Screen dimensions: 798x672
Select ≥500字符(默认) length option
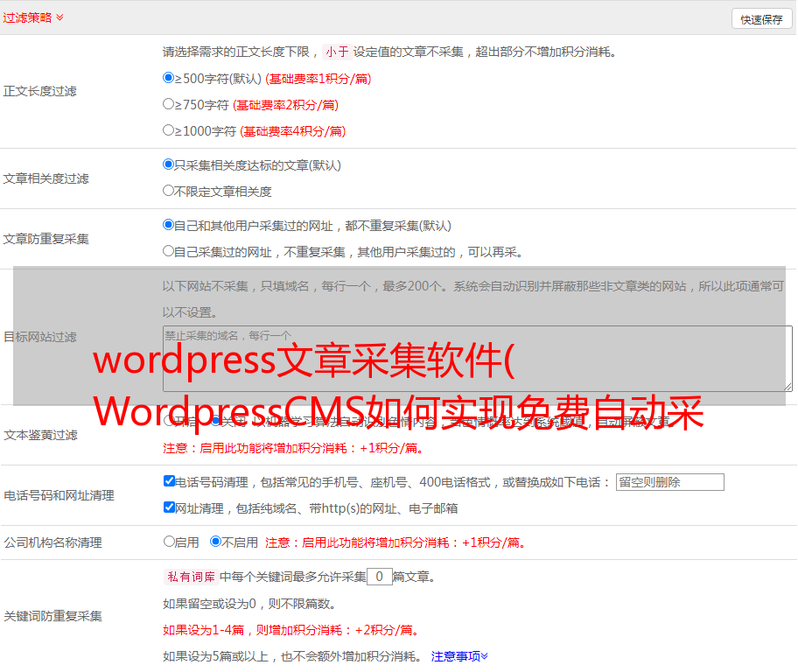pyautogui.click(x=169, y=77)
